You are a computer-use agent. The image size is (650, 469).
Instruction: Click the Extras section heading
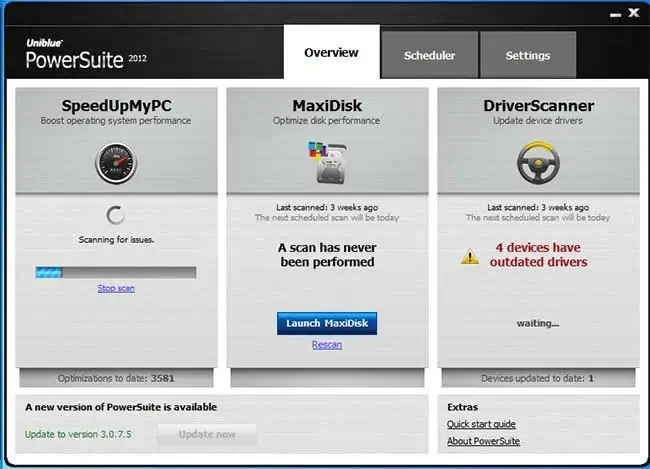pyautogui.click(x=463, y=407)
